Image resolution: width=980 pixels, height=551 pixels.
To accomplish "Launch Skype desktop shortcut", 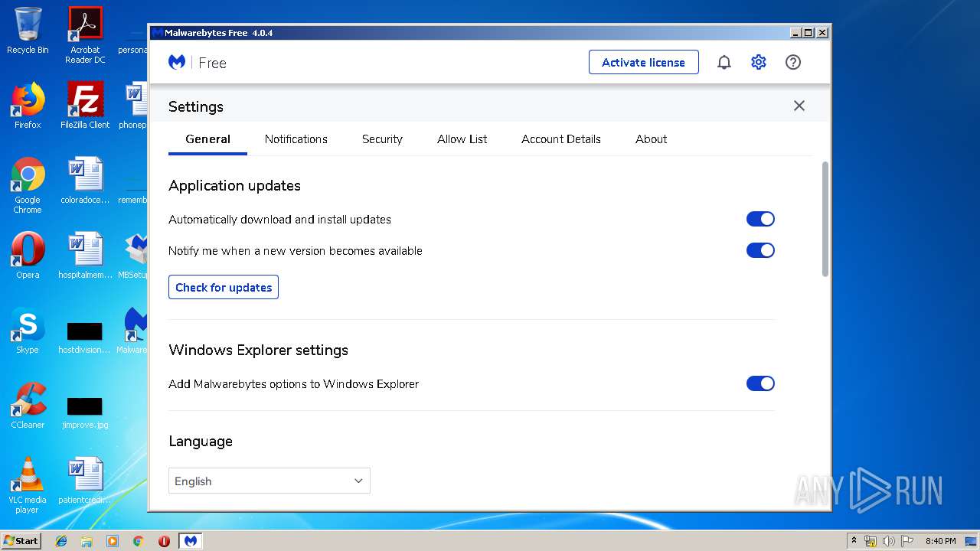I will 28,330.
